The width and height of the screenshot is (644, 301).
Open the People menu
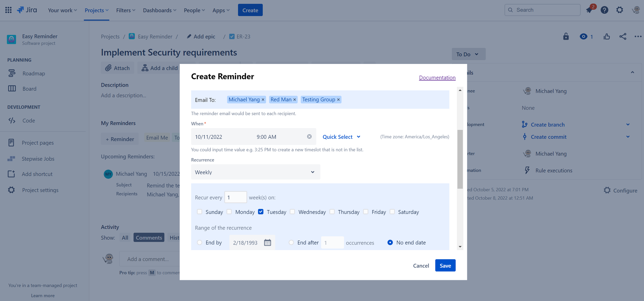194,10
